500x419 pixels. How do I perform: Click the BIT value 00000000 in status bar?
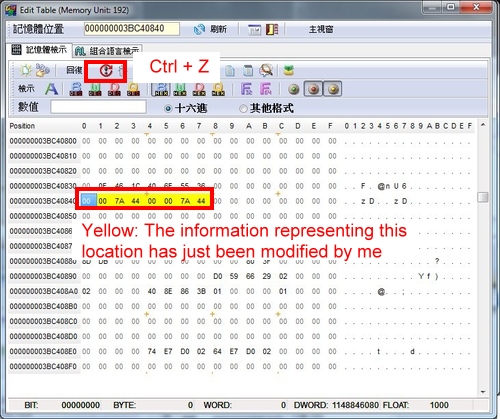pyautogui.click(x=80, y=405)
